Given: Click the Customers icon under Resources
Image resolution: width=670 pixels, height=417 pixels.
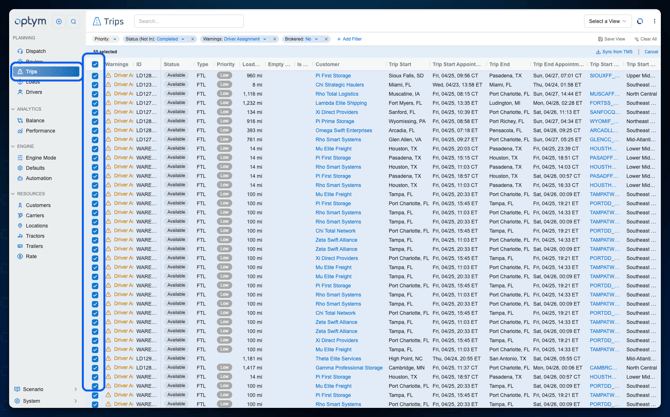Looking at the screenshot, I should coord(20,205).
